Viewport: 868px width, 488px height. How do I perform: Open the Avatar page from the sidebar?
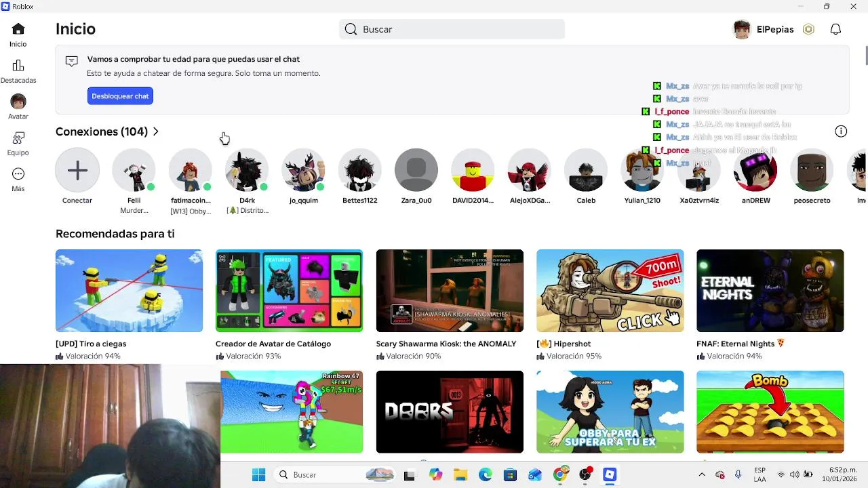(x=18, y=102)
